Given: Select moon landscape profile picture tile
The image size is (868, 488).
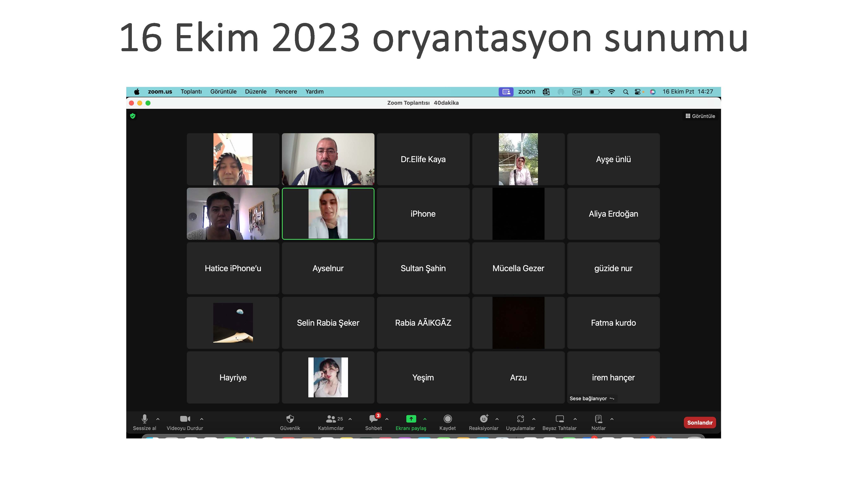Looking at the screenshot, I should pyautogui.click(x=233, y=323).
